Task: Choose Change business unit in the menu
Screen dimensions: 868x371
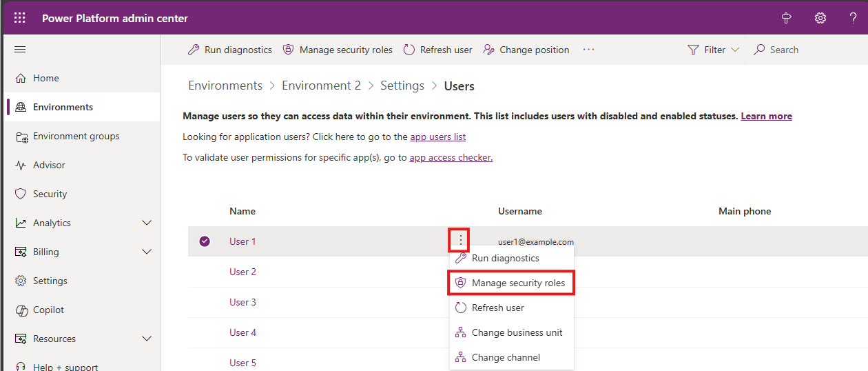Action: point(512,332)
